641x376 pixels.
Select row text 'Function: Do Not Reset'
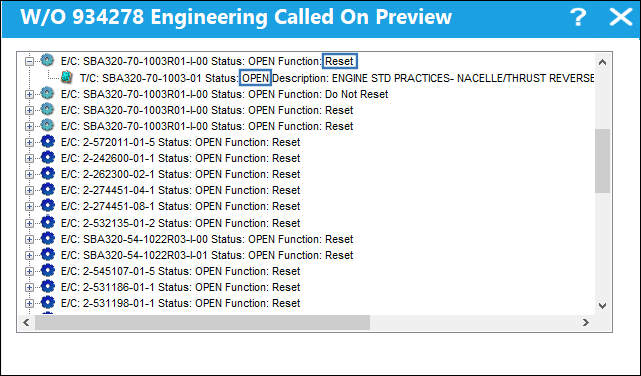(x=333, y=94)
